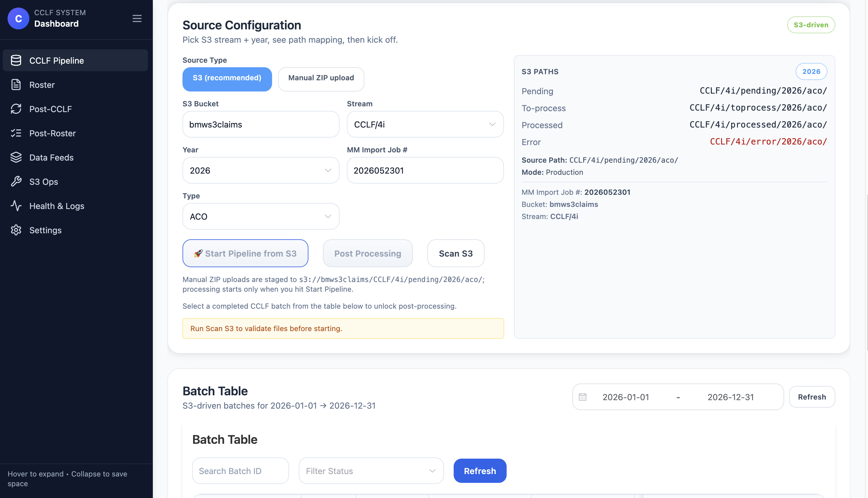Click the S3-driven green badge
The height and width of the screenshot is (498, 868).
(x=811, y=25)
